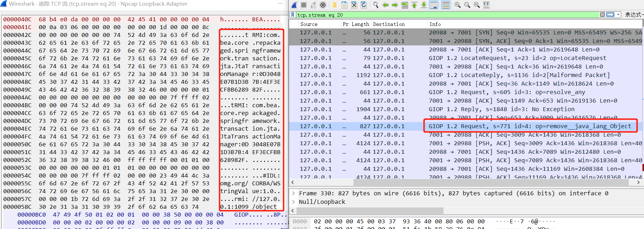Zoom in on packet list text
Image resolution: width=644 pixels, height=229 pixels.
[x=458, y=5]
